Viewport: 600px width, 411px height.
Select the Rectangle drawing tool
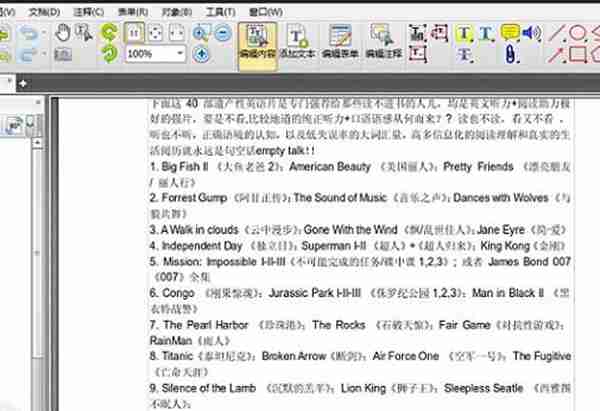(578, 55)
